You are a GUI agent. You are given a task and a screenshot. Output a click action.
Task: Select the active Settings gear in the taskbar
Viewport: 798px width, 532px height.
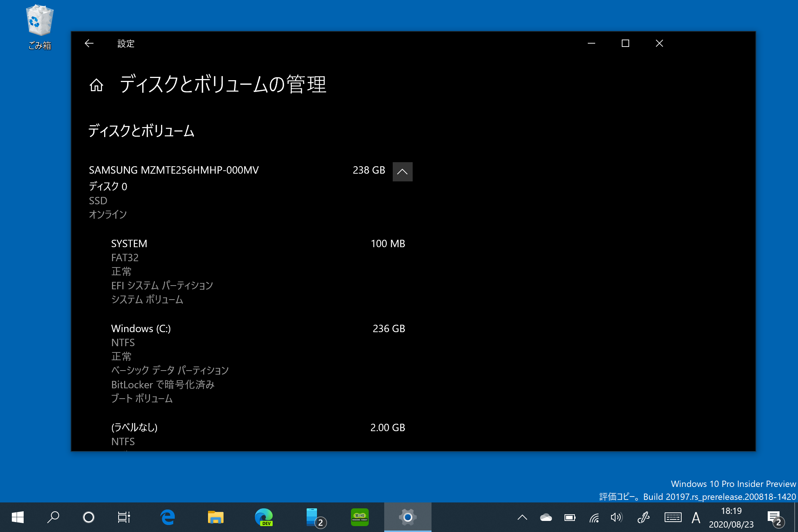pos(407,517)
